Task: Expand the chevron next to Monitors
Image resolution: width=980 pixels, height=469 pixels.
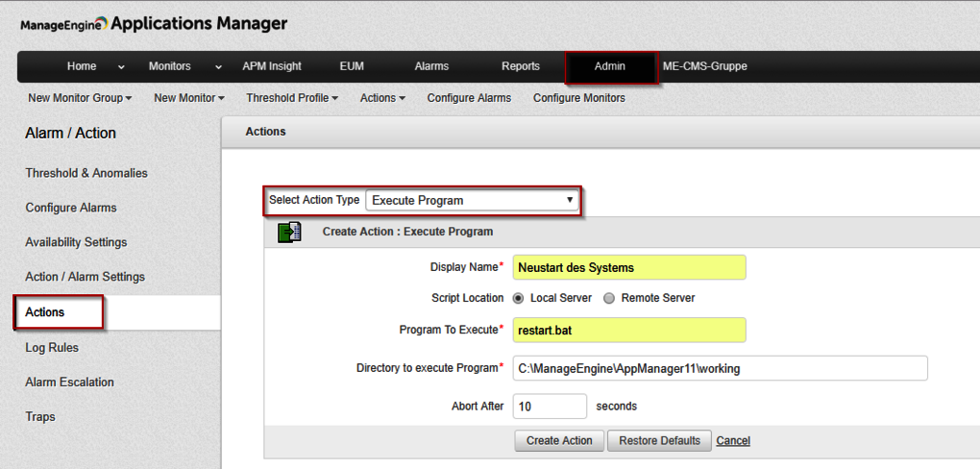Action: (x=218, y=67)
